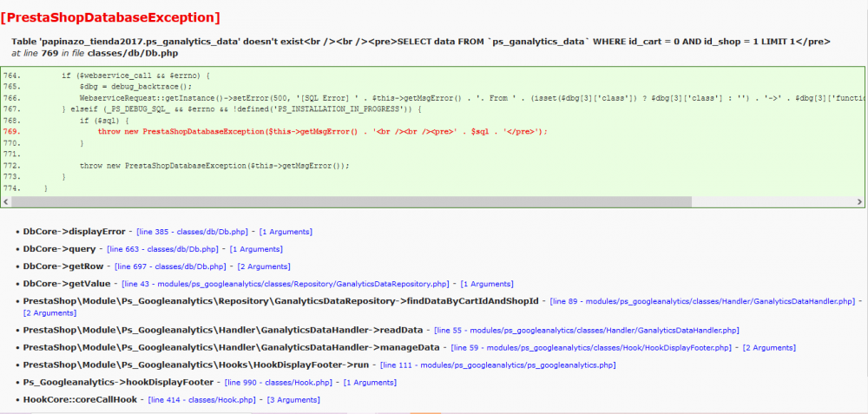Click the Ps_Googleanalytics->hookDisplayFooter text
This screenshot has width=868, height=414.
tap(118, 383)
